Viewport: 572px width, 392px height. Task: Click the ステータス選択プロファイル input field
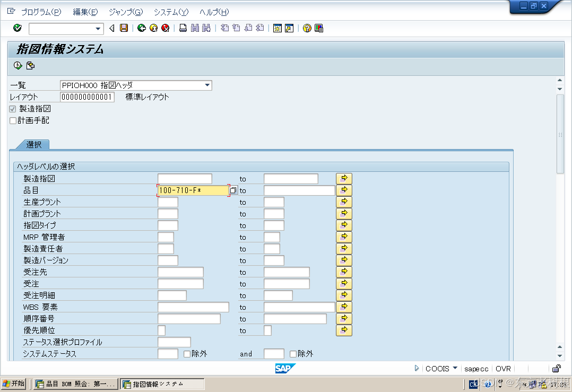(174, 342)
